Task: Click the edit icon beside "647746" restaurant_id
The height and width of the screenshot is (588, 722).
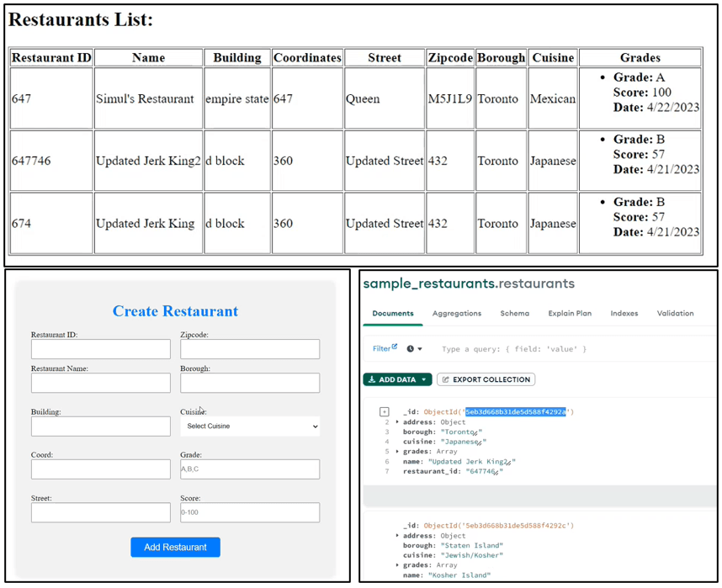Action: (496, 473)
